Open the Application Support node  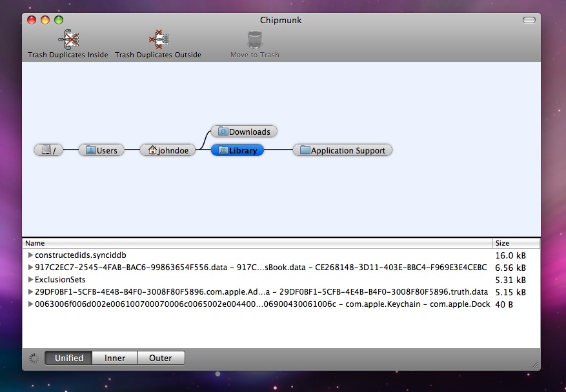[342, 150]
